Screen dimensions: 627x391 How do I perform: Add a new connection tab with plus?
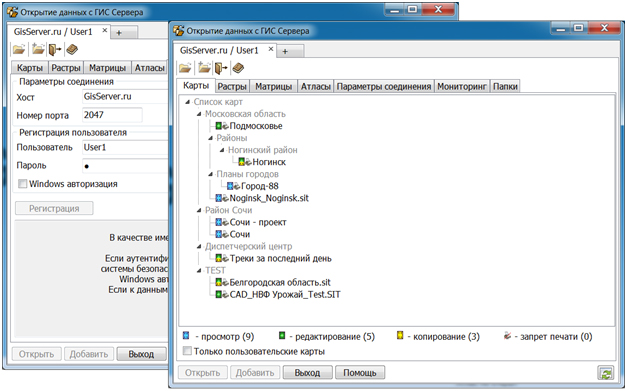(285, 51)
